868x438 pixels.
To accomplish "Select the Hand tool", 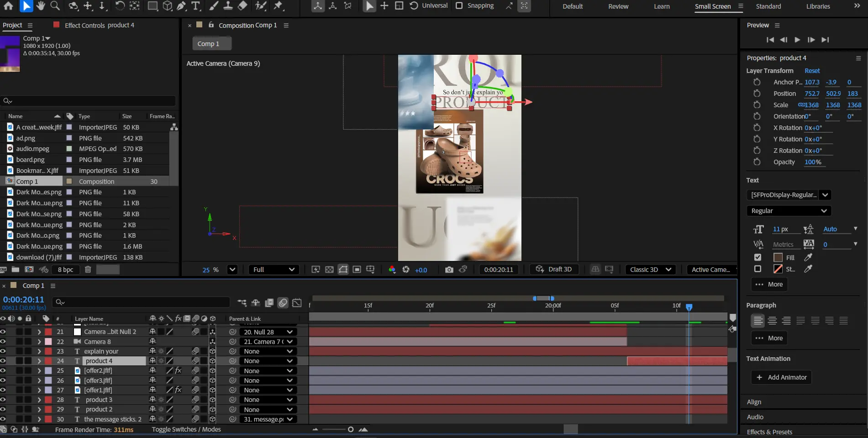I will coord(41,5).
